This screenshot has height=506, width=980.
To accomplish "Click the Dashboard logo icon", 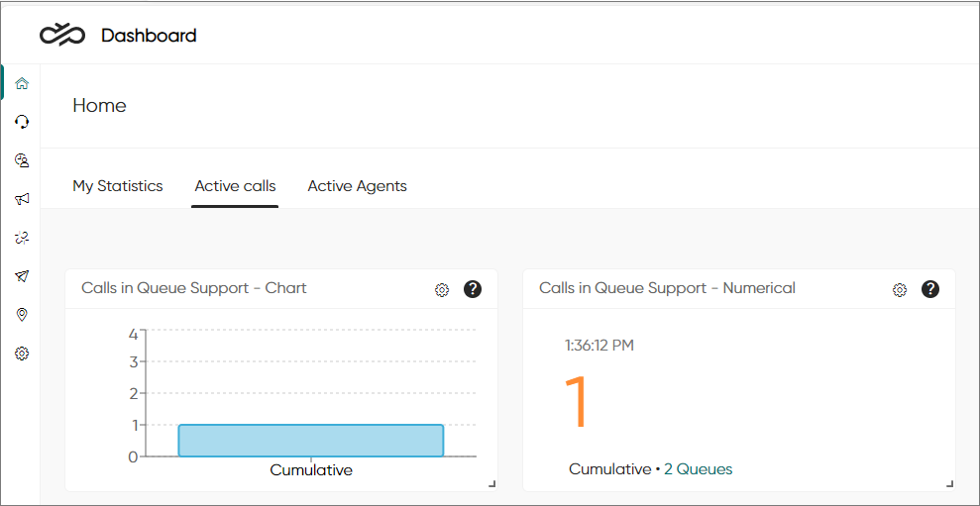I will click(61, 36).
